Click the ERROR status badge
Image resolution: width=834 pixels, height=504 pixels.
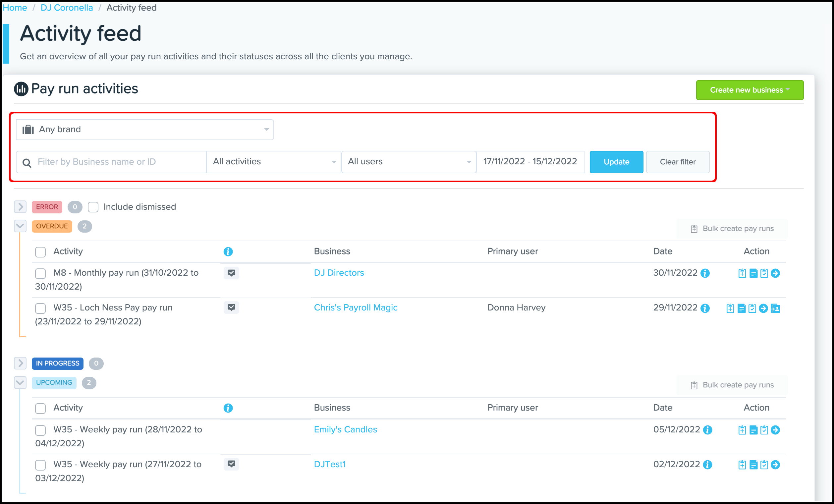coord(47,207)
